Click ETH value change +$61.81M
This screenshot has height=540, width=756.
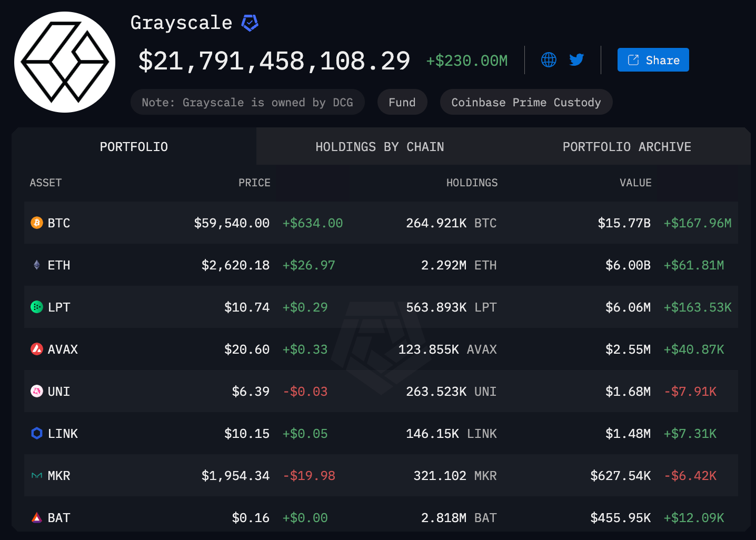694,265
